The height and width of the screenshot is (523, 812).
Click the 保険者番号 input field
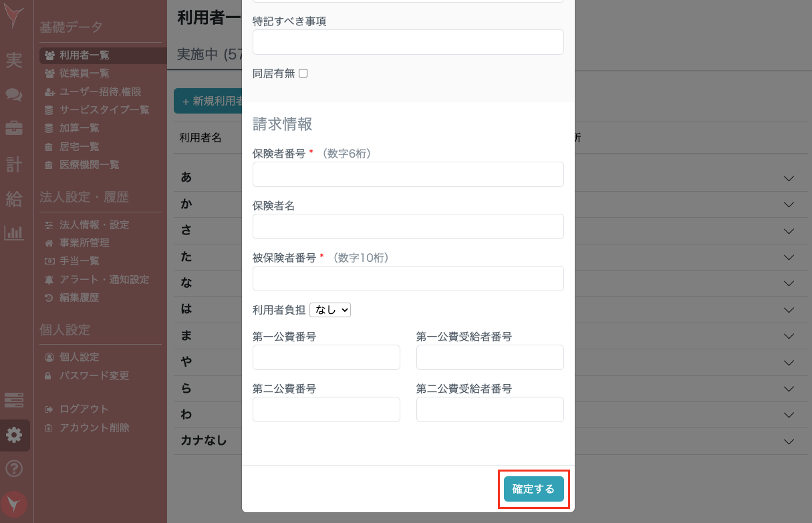(x=408, y=174)
